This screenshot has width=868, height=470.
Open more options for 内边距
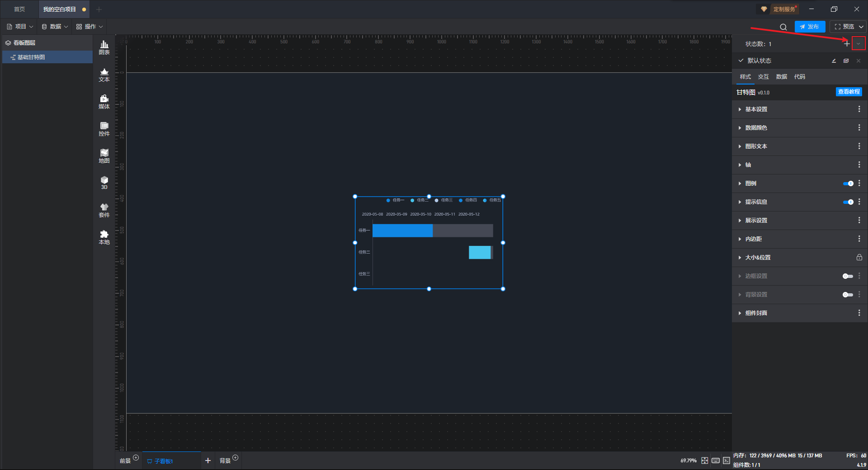[859, 239]
